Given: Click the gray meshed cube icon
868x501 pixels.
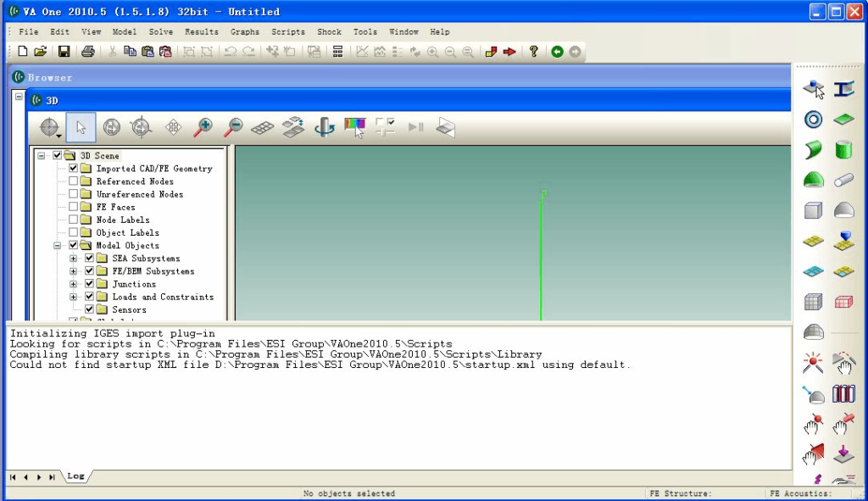Looking at the screenshot, I should pos(813,302).
